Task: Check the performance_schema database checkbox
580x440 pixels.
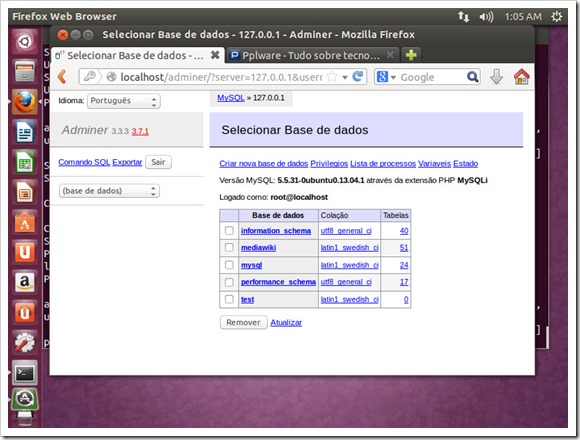Action: click(x=229, y=282)
